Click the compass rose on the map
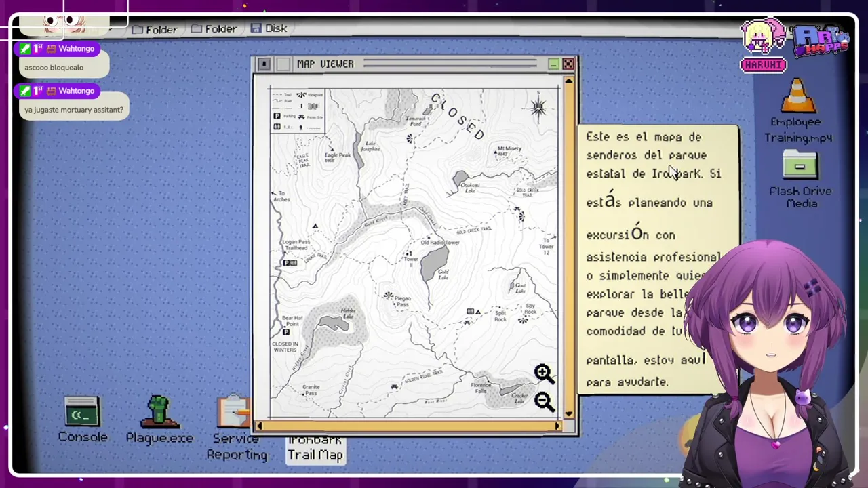 [538, 108]
